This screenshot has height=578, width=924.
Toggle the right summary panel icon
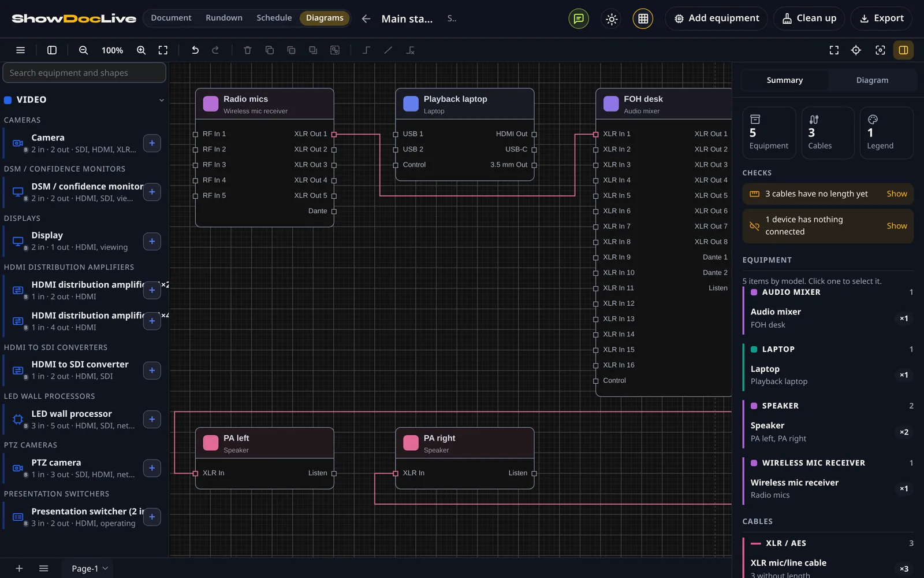[903, 50]
